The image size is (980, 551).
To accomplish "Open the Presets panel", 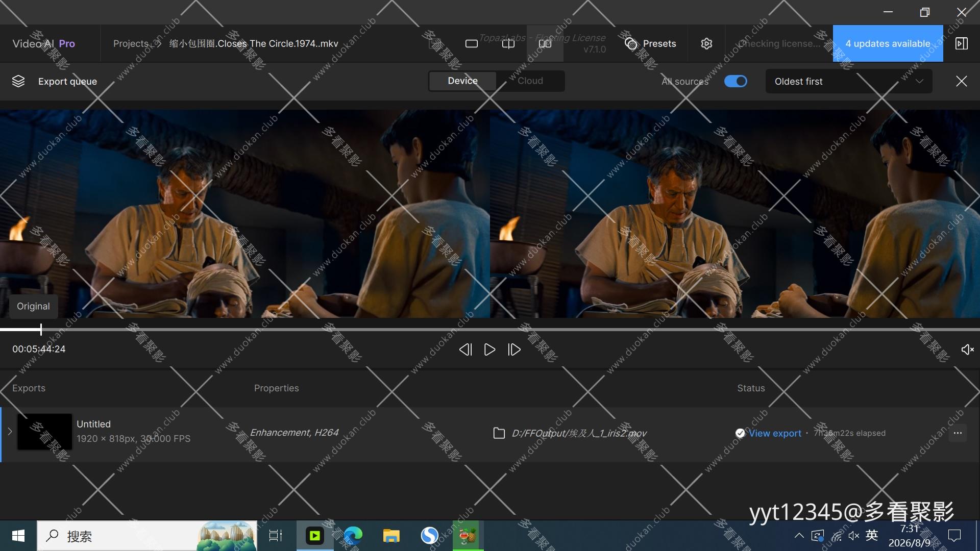I will pyautogui.click(x=650, y=44).
